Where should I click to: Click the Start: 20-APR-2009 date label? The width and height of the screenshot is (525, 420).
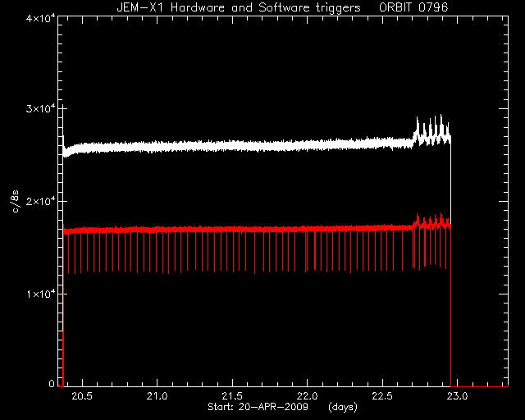(258, 407)
